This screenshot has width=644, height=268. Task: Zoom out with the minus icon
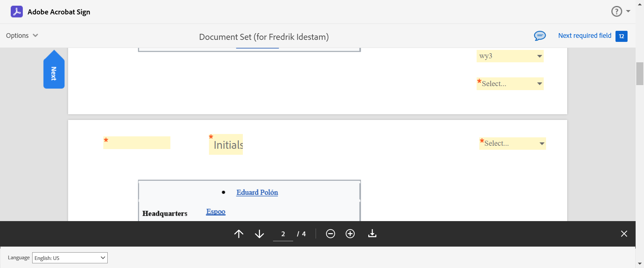[x=330, y=234]
